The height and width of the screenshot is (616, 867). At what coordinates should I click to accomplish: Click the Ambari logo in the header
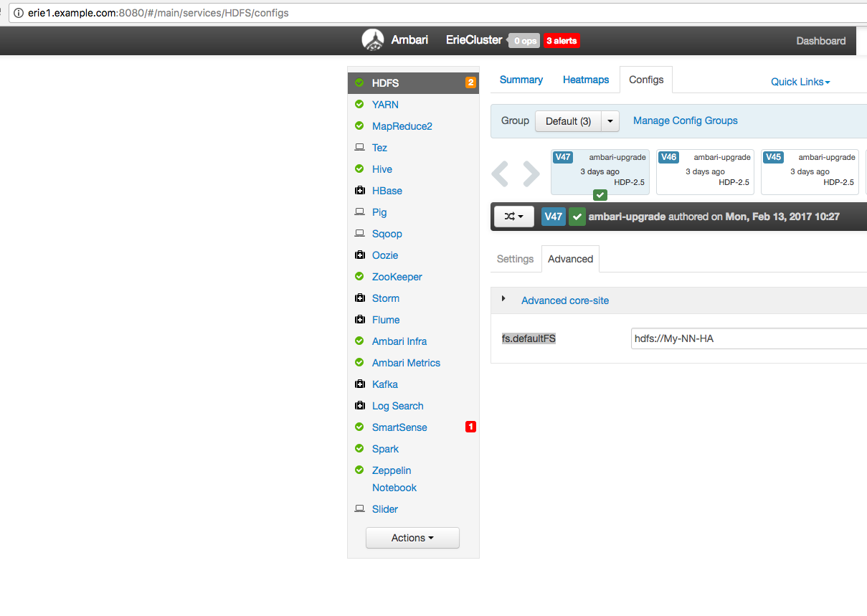coord(373,40)
